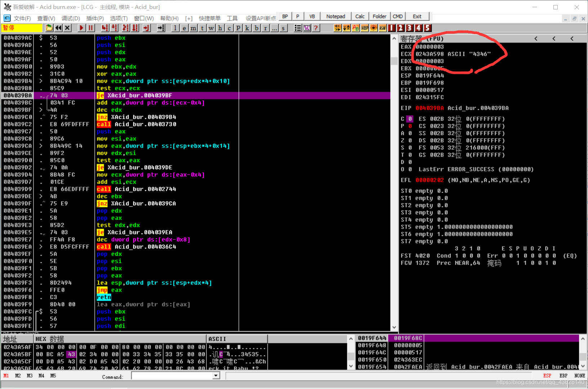The height and width of the screenshot is (389, 588).
Task: Open the 快捷菜单 menu
Action: (210, 18)
